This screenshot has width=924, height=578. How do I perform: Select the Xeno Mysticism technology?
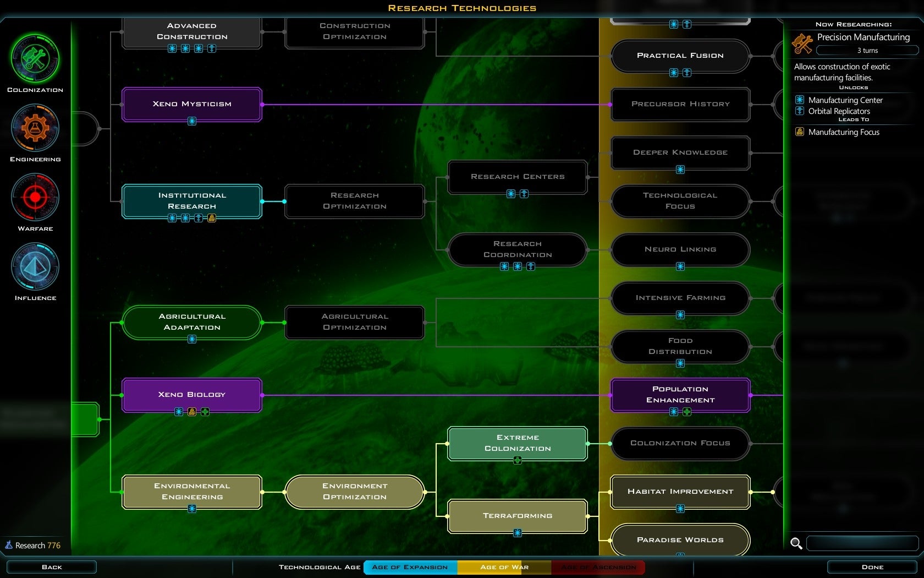point(192,104)
